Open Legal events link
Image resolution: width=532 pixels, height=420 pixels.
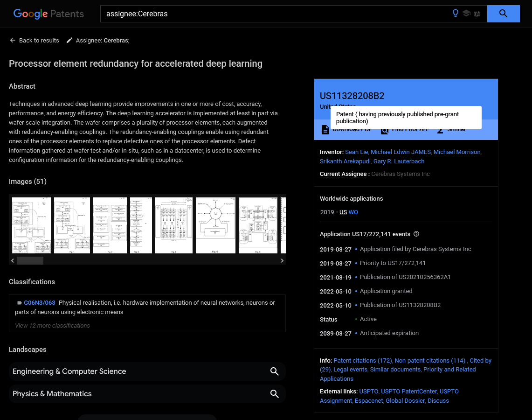[x=350, y=370]
